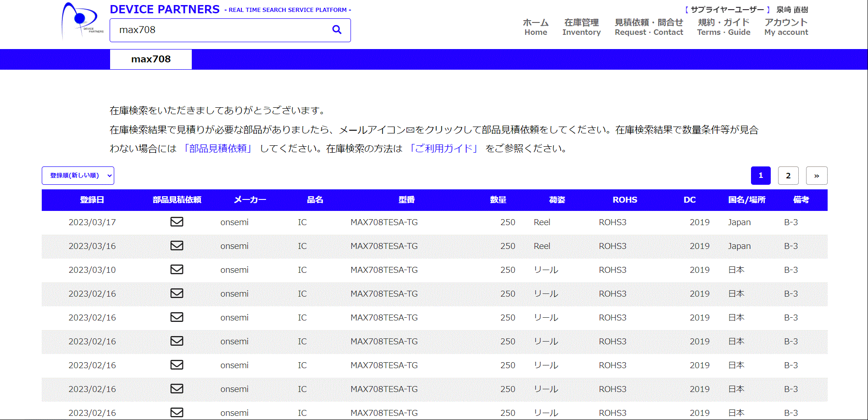
Task: Follow the 部品見積依頼 link
Action: pyautogui.click(x=217, y=149)
